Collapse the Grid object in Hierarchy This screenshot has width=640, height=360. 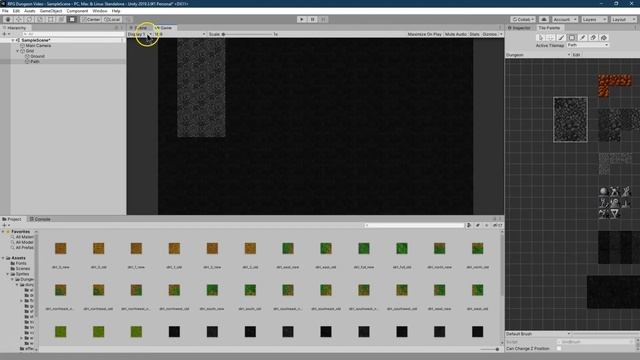[18, 51]
